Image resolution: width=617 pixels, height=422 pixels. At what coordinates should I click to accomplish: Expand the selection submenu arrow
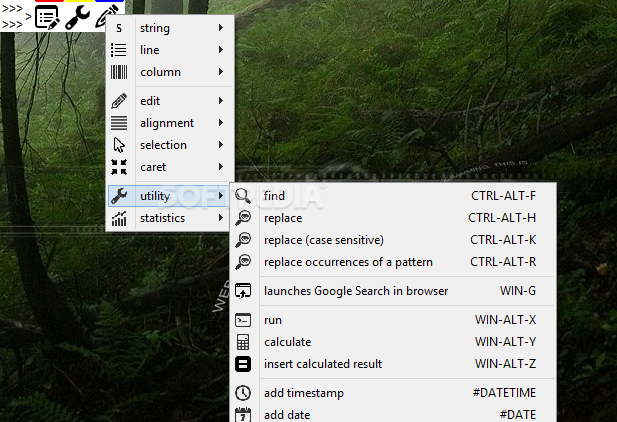221,145
